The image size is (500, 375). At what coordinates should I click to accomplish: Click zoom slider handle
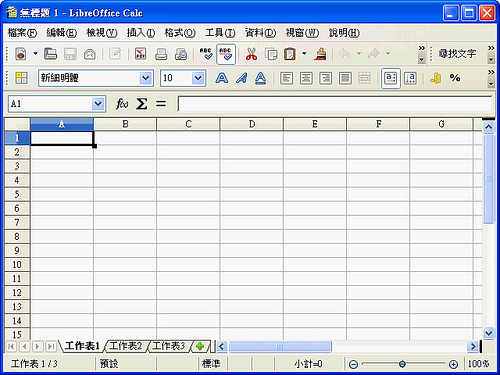click(402, 364)
